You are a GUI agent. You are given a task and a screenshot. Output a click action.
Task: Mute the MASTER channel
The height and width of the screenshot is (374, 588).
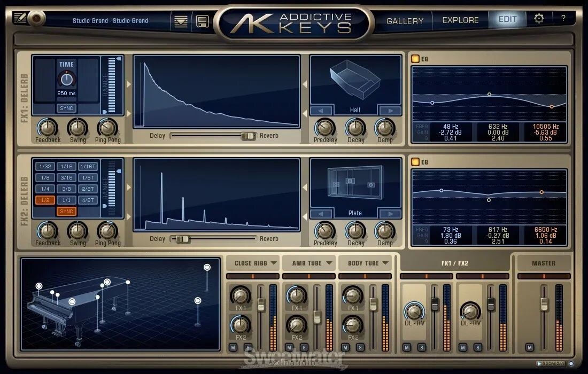[529, 347]
